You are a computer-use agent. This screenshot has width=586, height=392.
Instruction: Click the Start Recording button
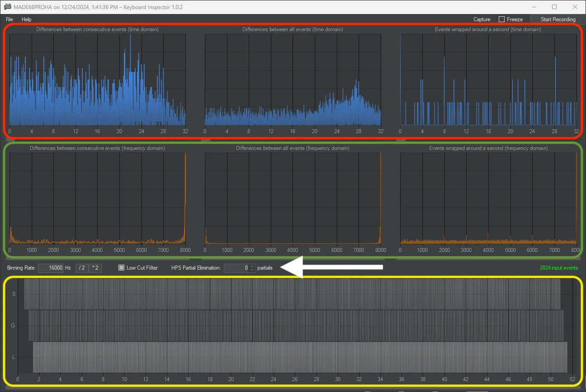tap(558, 19)
